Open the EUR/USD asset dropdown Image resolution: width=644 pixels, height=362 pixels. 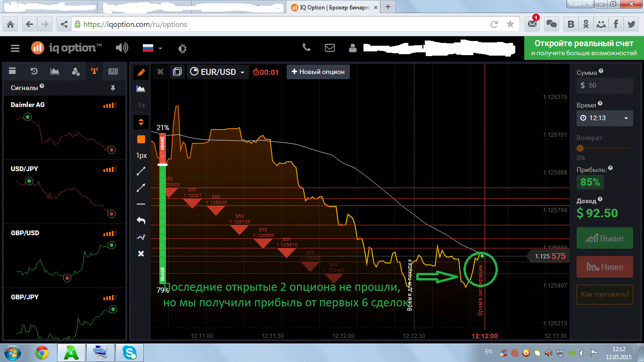click(218, 72)
